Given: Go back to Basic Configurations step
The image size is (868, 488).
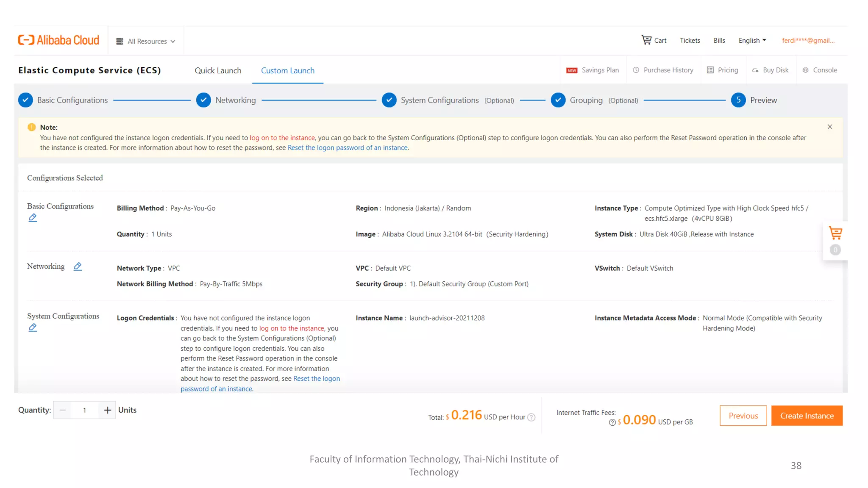Looking at the screenshot, I should pyautogui.click(x=26, y=100).
